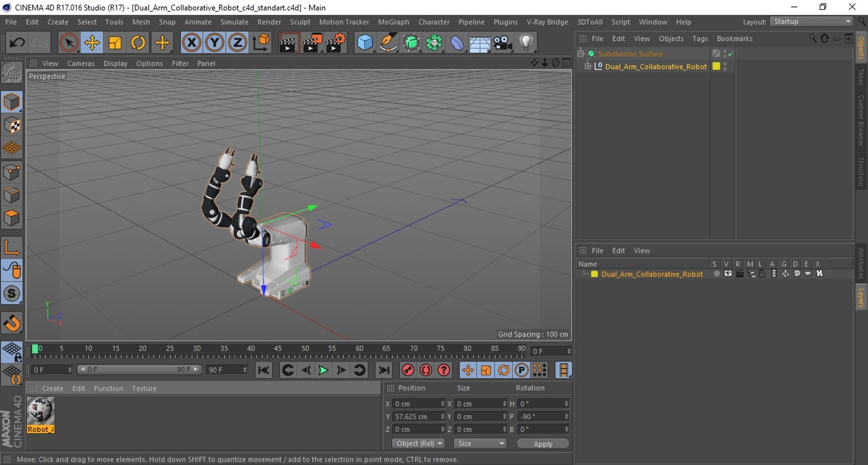Activate the Rotate tool
The image size is (868, 465).
[x=138, y=43]
